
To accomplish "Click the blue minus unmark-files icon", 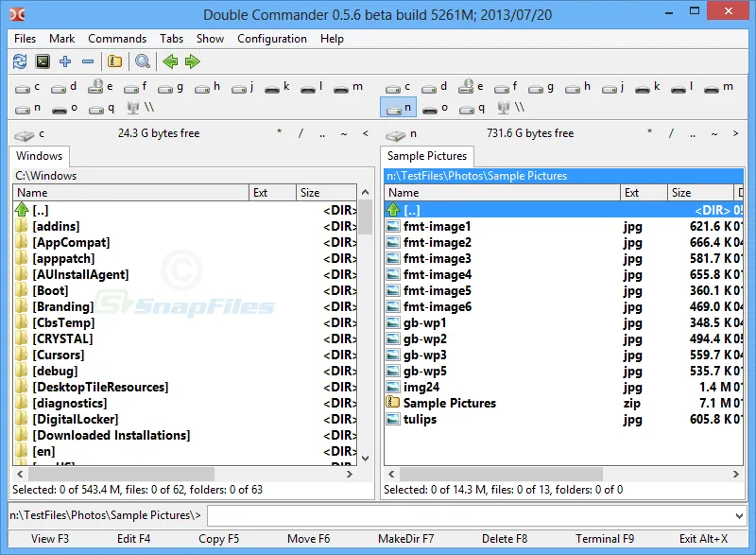I will point(88,61).
